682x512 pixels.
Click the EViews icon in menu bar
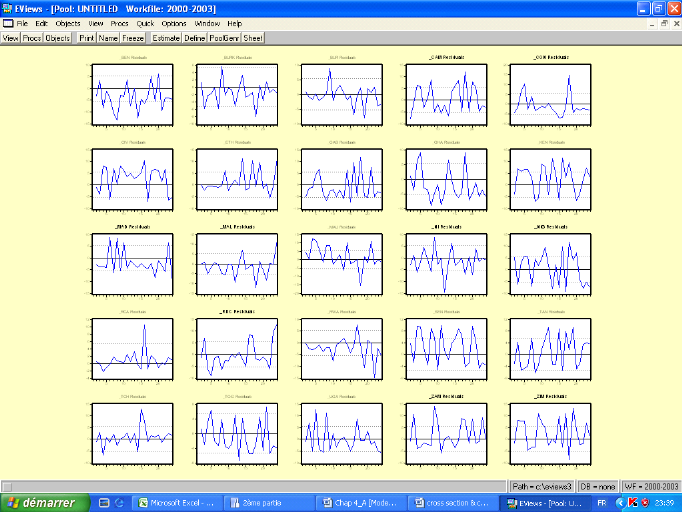point(8,23)
